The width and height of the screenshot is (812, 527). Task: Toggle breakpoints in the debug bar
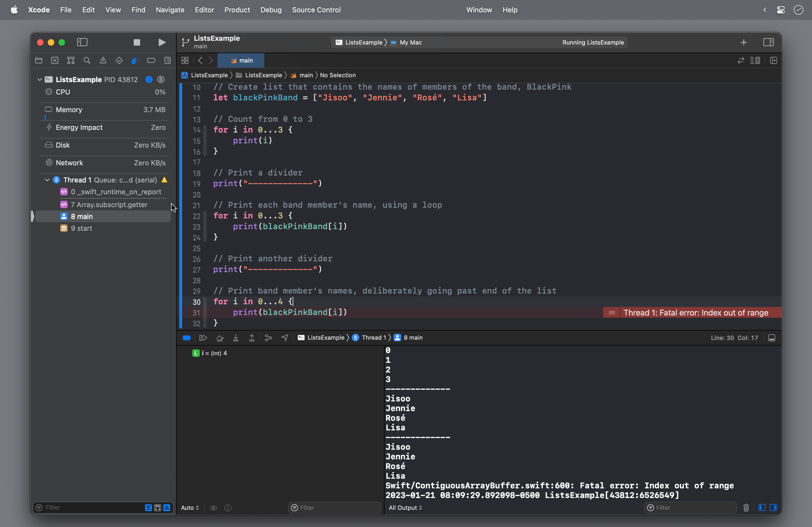coord(186,338)
